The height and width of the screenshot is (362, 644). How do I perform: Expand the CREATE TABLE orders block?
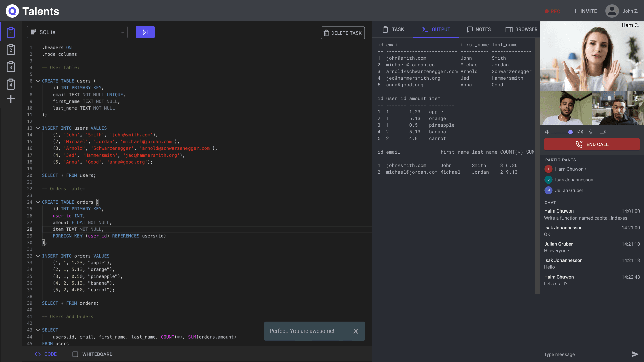[x=38, y=202]
